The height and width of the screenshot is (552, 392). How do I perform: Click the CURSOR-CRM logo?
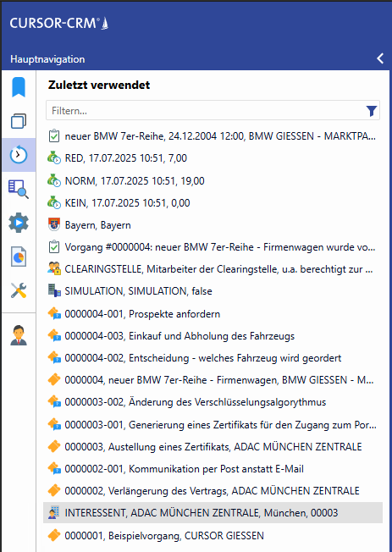59,23
